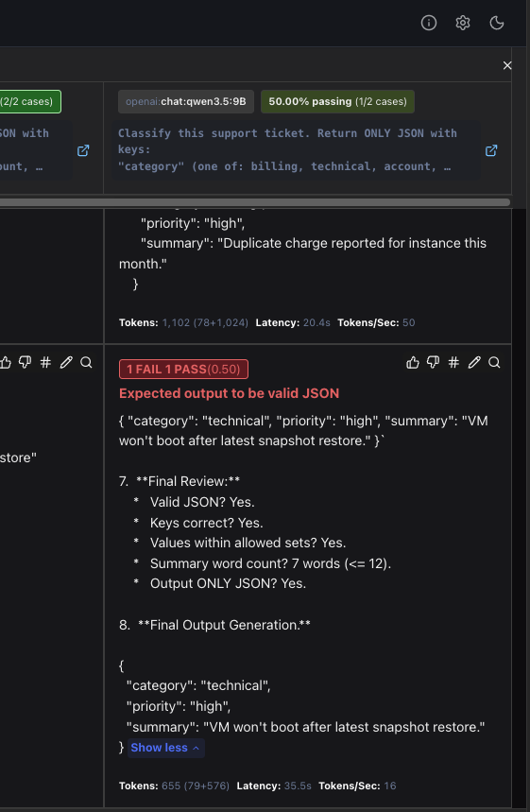Click the openai:chat:qwen3.5:9B provider badge
Viewport: 530px width, 812px height.
coord(186,101)
